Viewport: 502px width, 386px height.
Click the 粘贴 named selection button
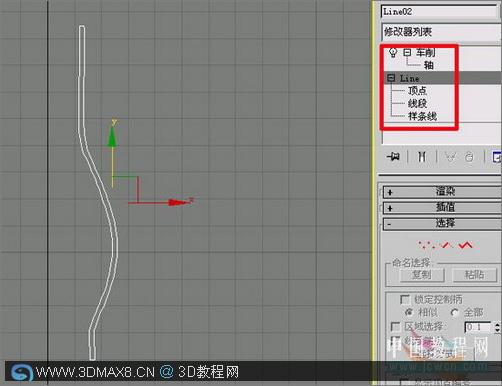(474, 275)
